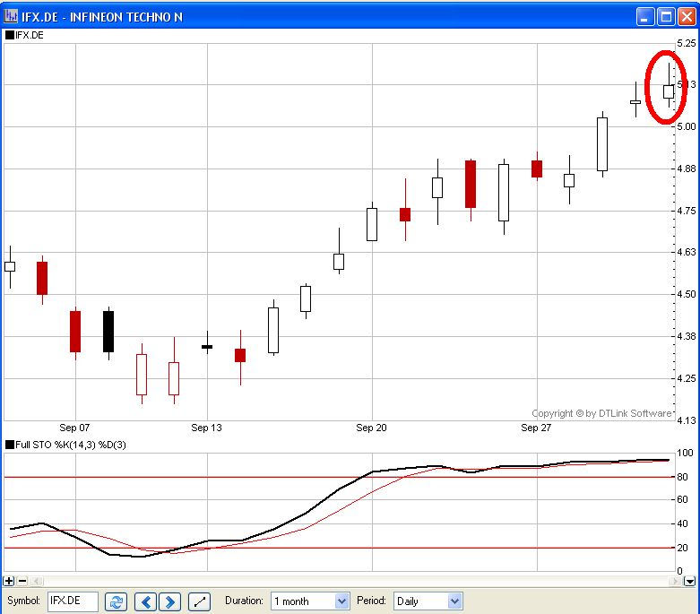
Task: Click the Symbol input field IFX.DE
Action: [73, 601]
